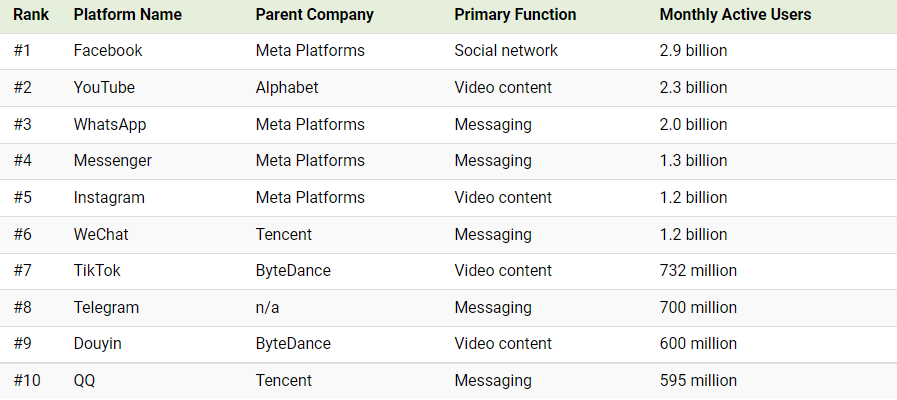Click the Primary Function column header
This screenshot has width=897, height=400.
[x=515, y=15]
